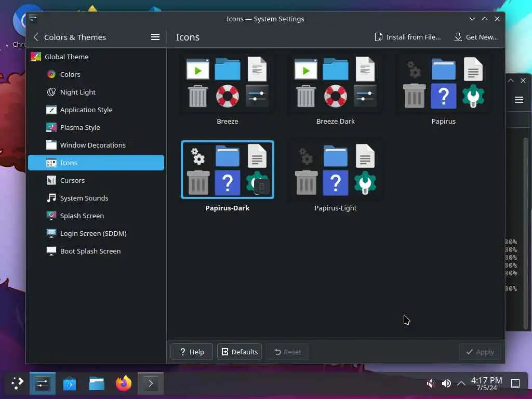
Task: Click the muted microphone tray icon
Action: tap(431, 383)
